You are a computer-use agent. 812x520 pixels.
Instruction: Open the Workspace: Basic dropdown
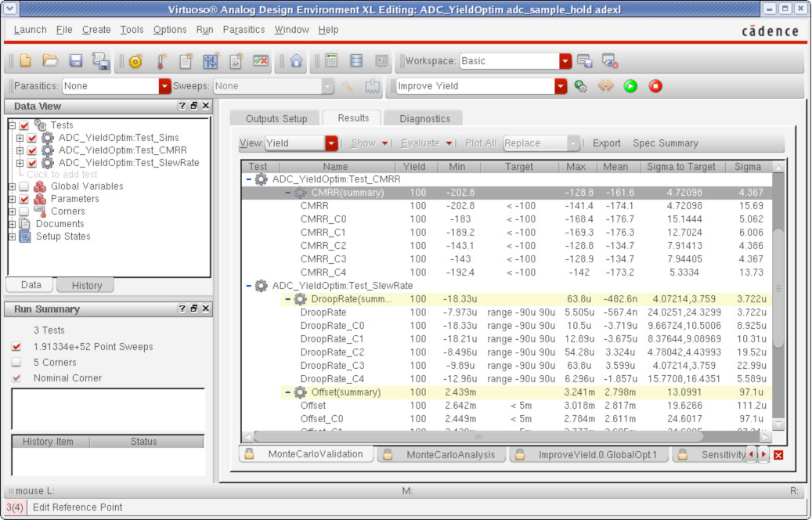point(564,59)
